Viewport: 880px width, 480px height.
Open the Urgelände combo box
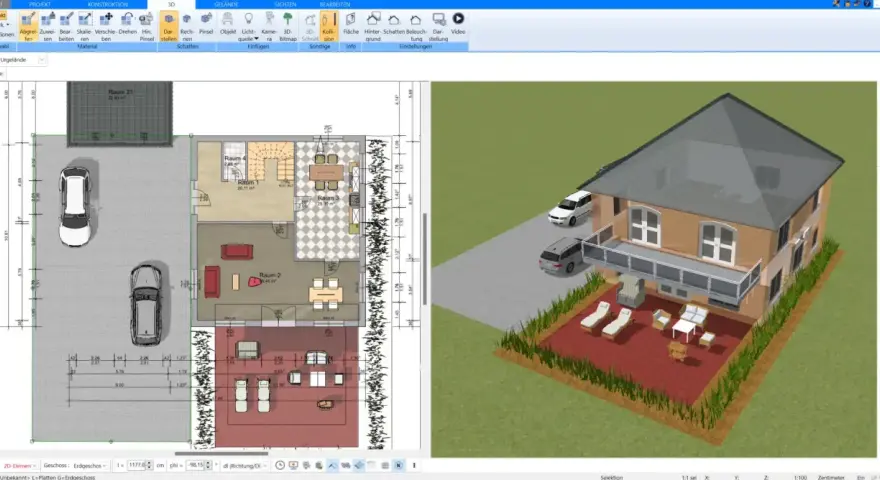click(x=23, y=60)
